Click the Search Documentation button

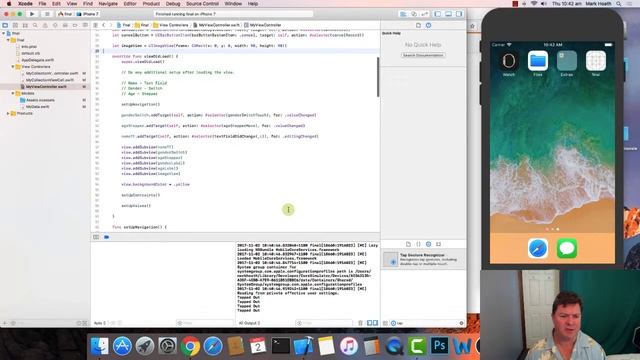pyautogui.click(x=423, y=55)
